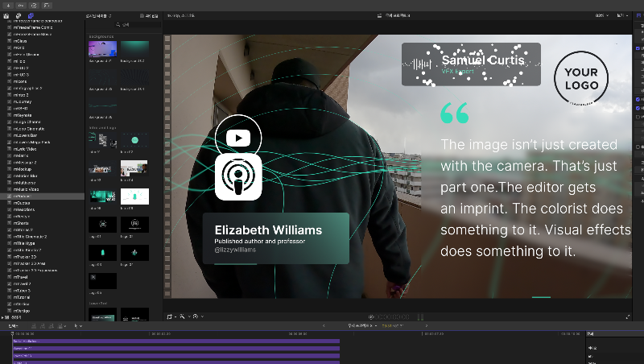Image resolution: width=644 pixels, height=364 pixels.
Task: Click the append clip edit button
Action: pos(52,326)
